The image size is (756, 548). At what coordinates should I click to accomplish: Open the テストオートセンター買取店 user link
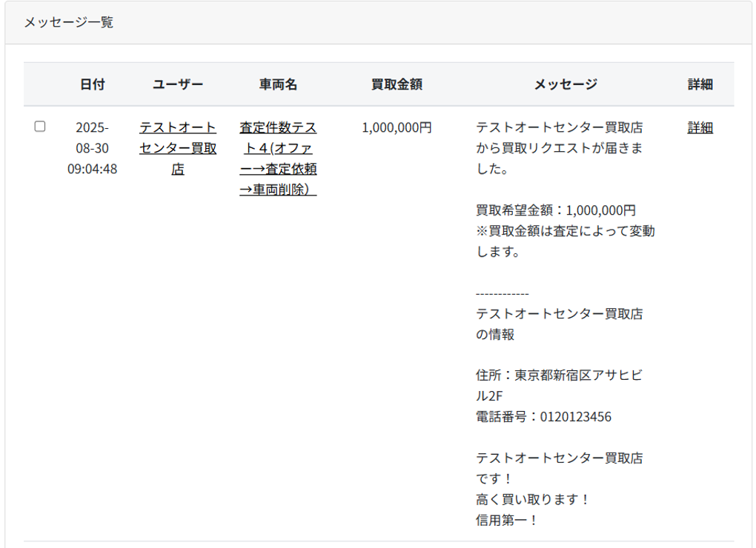click(x=178, y=148)
